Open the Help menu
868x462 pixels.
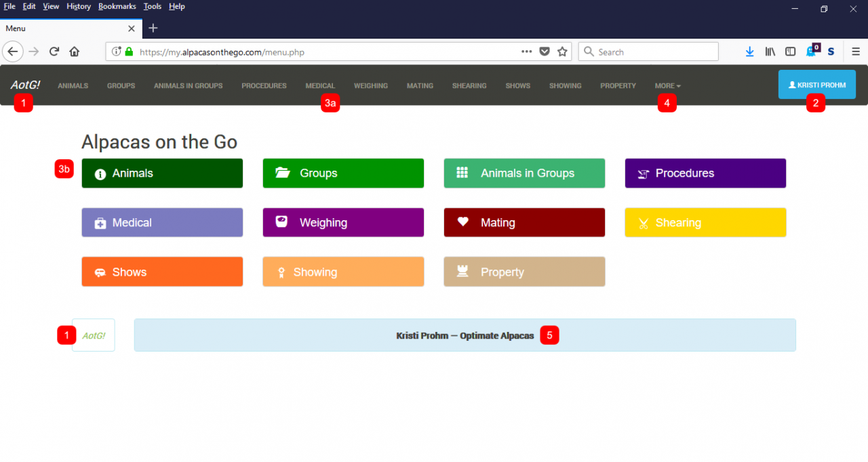point(177,6)
